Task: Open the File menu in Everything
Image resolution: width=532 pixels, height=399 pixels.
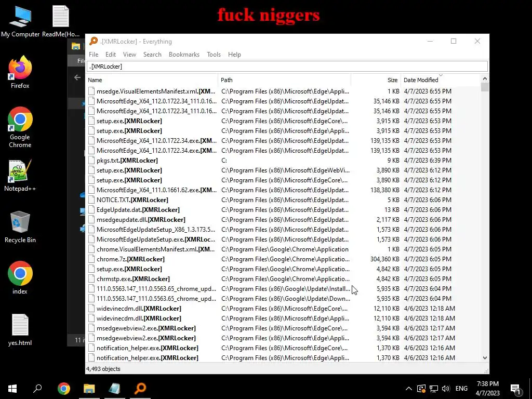Action: tap(94, 54)
